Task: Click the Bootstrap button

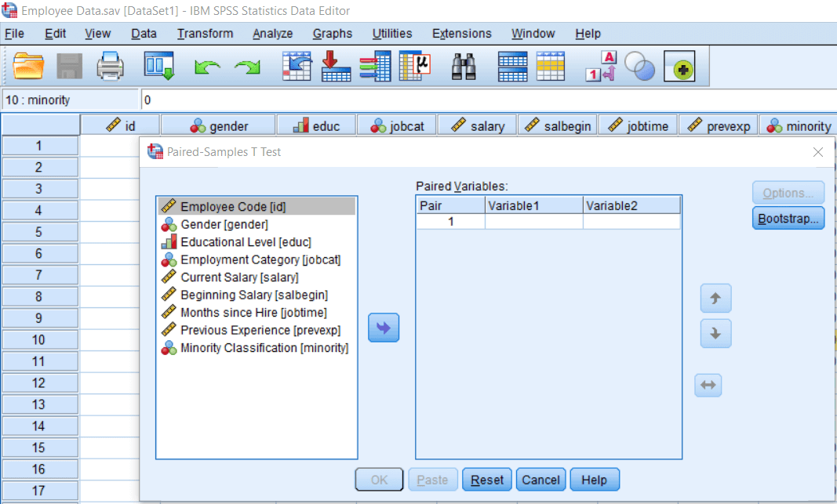Action: click(788, 219)
